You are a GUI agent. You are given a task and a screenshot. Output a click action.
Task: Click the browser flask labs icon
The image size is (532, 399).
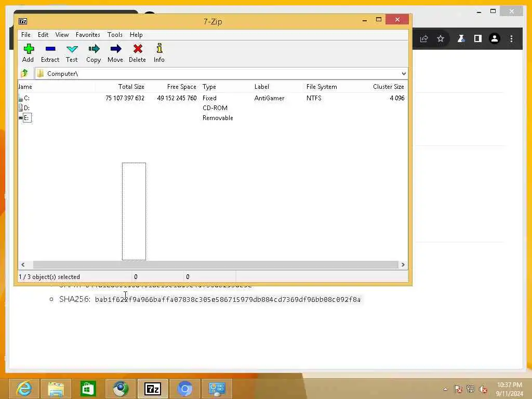tap(461, 38)
